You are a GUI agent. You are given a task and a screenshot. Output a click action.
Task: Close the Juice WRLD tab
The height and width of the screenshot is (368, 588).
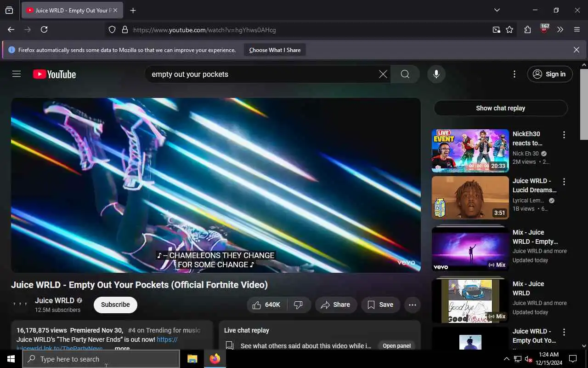point(115,10)
